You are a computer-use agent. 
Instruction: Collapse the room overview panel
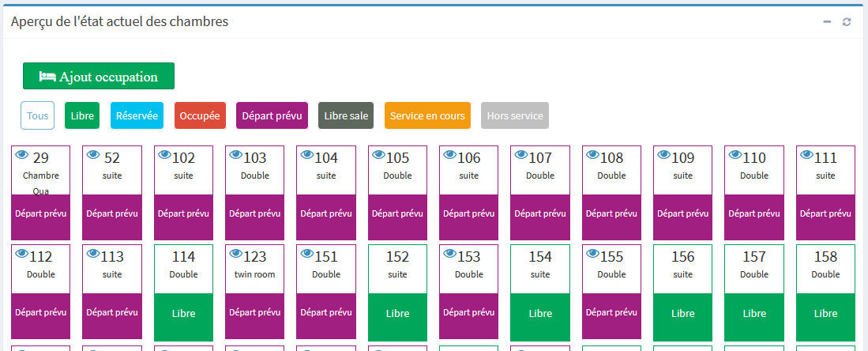coord(827,22)
